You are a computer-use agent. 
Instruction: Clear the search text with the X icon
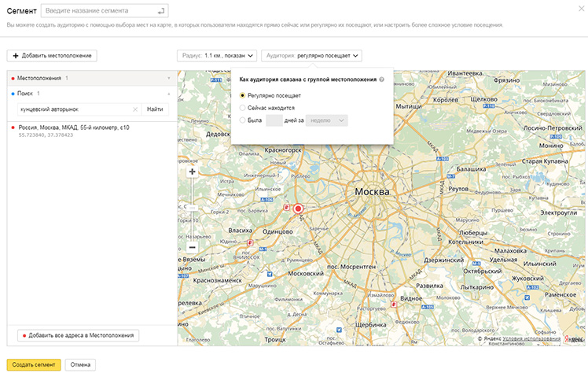pyautogui.click(x=135, y=109)
